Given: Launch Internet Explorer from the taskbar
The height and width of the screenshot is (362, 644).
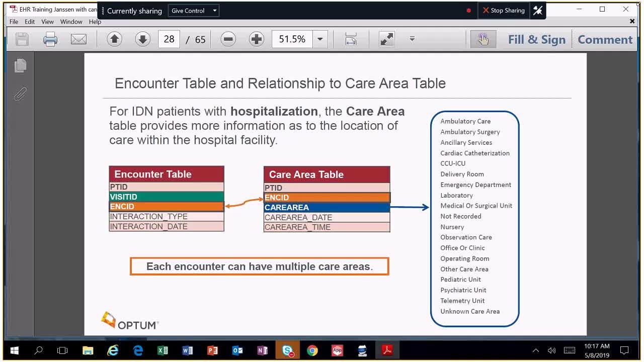Looking at the screenshot, I should click(x=113, y=350).
